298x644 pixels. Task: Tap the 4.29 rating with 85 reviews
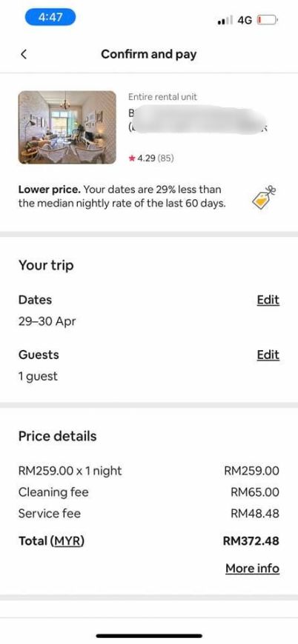point(151,158)
